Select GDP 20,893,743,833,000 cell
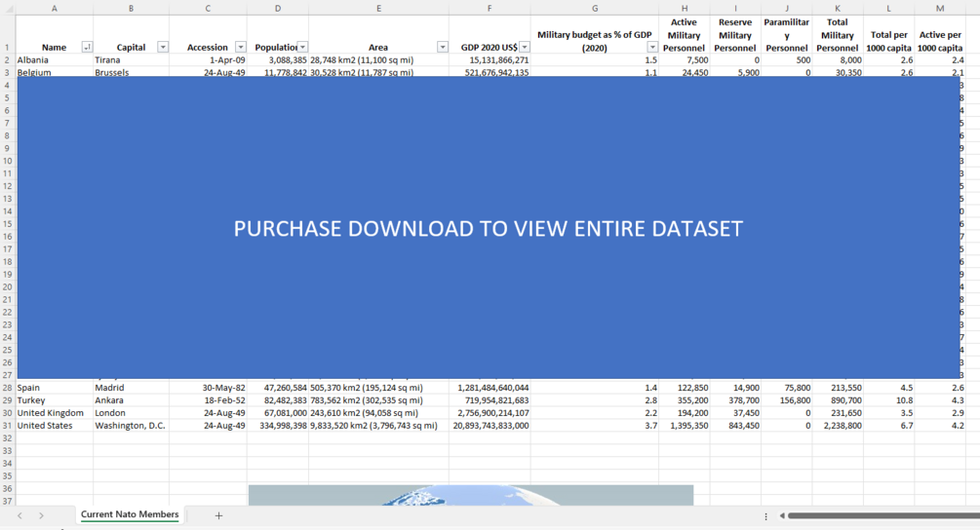This screenshot has width=980, height=530. point(490,426)
